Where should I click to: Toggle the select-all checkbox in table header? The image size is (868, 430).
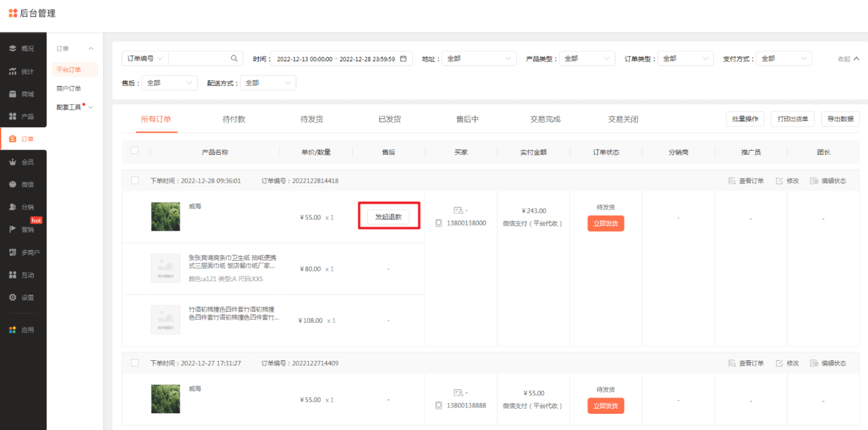click(x=135, y=151)
